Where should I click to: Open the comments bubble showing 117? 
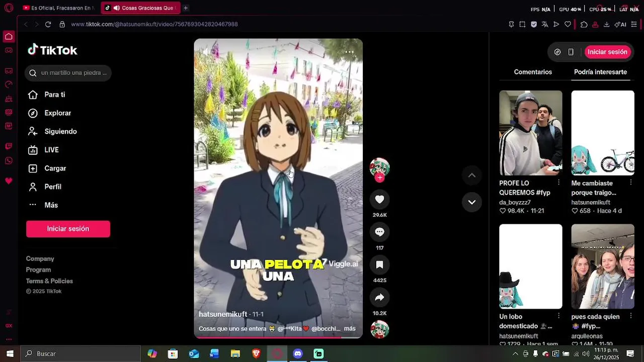(379, 232)
